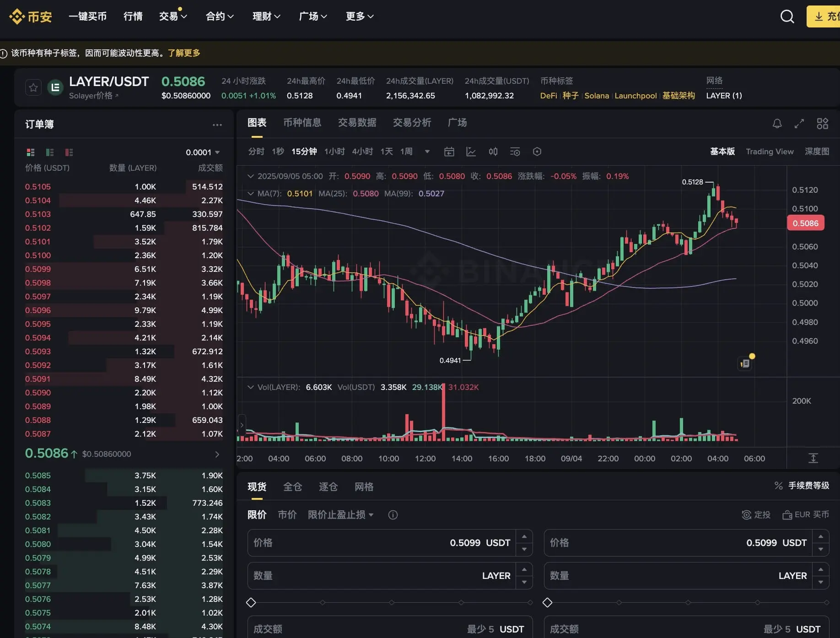840x638 pixels.
Task: Click the EUR 买币 link
Action: (806, 515)
